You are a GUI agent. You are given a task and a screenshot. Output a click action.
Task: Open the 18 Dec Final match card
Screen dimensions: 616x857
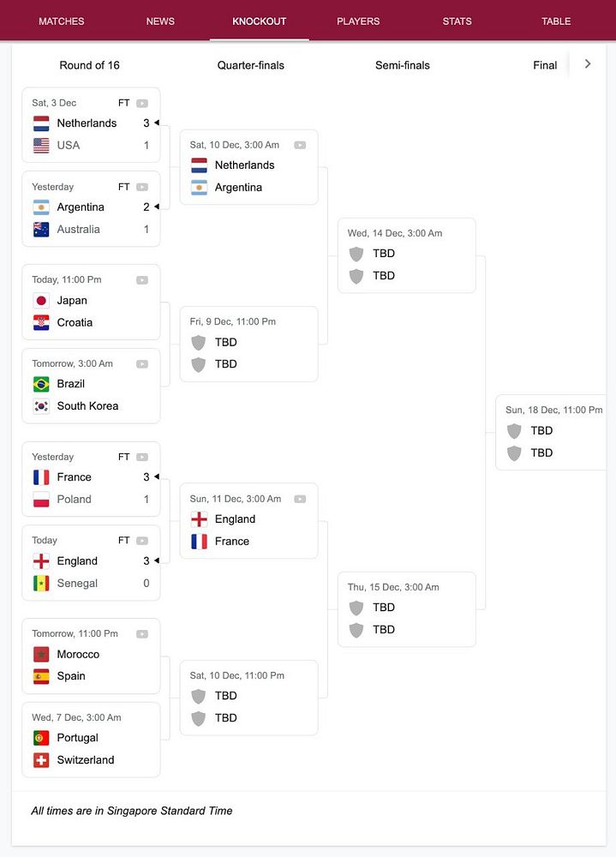click(x=551, y=432)
